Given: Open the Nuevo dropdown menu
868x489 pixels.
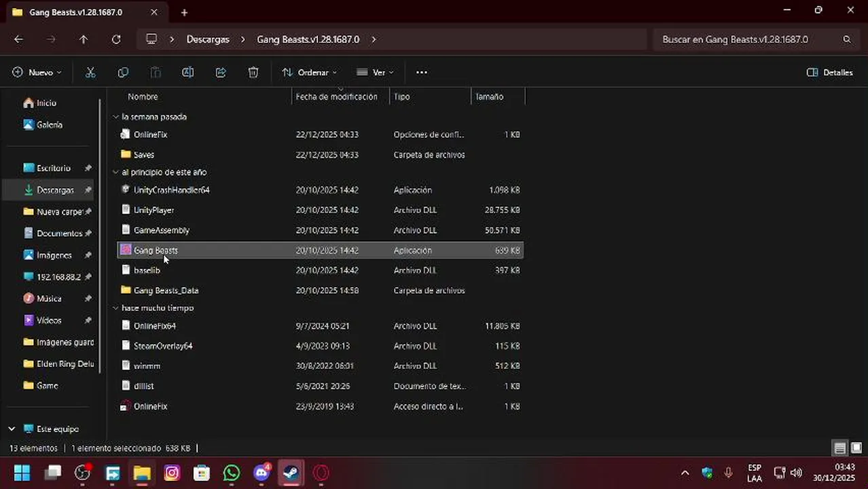Looking at the screenshot, I should tap(37, 73).
